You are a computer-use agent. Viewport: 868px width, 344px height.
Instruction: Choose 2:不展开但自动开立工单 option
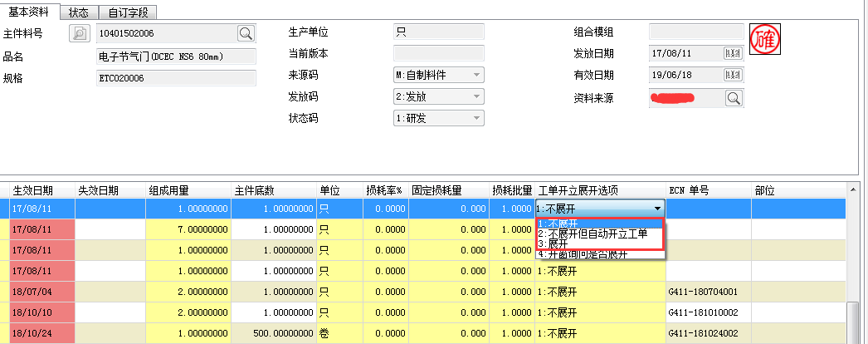tap(600, 233)
